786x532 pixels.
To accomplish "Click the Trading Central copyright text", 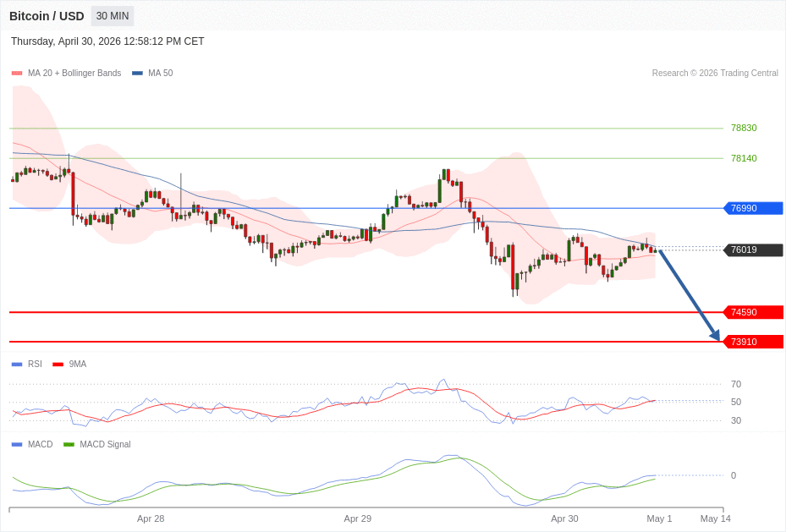I will tap(715, 74).
